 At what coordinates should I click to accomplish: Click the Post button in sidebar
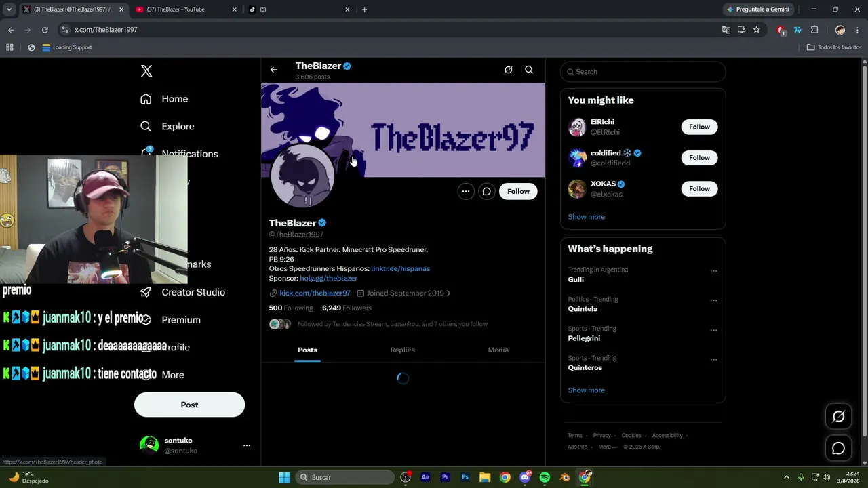point(189,405)
